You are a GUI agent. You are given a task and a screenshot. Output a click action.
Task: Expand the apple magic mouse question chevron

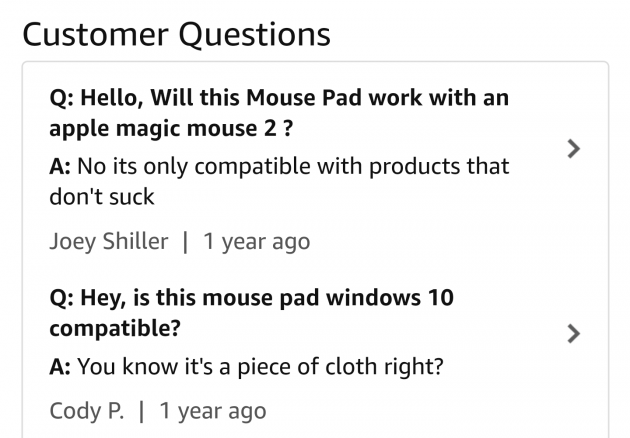(572, 149)
